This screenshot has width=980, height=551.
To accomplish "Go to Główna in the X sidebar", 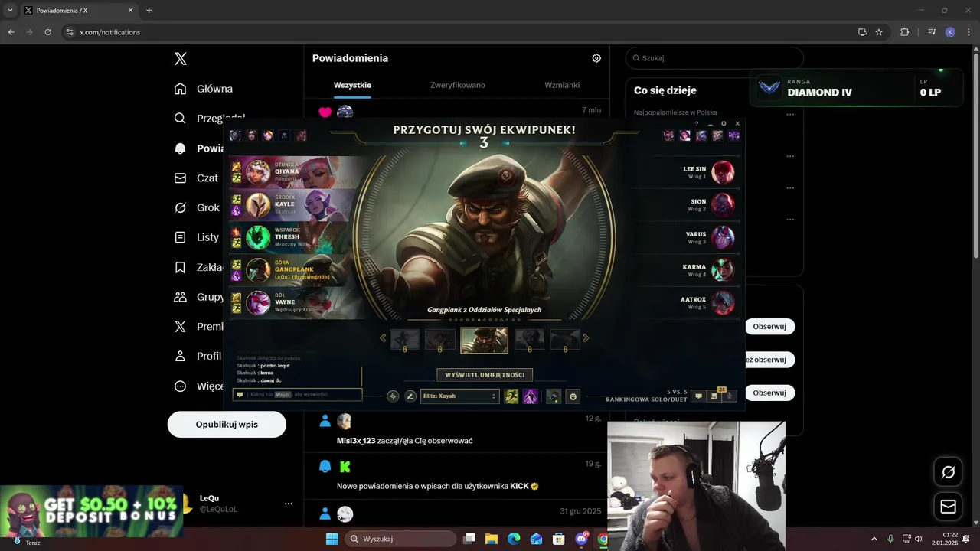I will [203, 89].
